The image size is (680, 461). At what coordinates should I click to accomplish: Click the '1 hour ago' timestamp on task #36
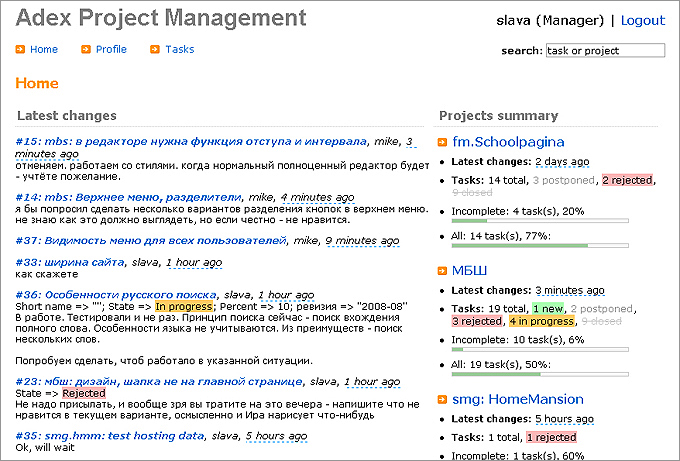pos(286,295)
